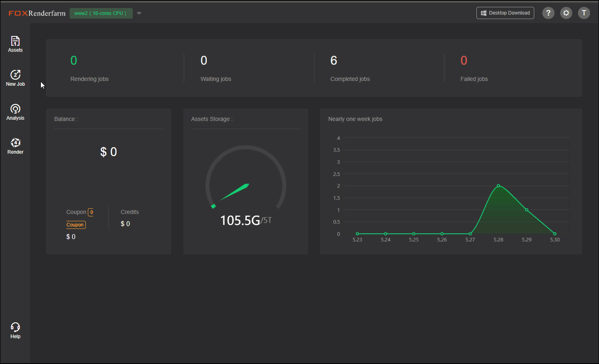Click the question mark help icon
This screenshot has height=364, width=599.
pyautogui.click(x=548, y=13)
